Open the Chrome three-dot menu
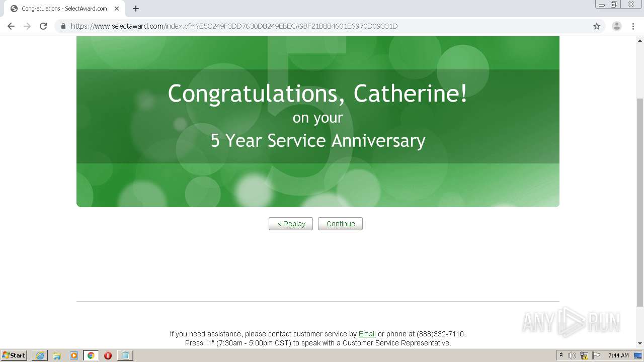The width and height of the screenshot is (644, 362). pos(633,26)
